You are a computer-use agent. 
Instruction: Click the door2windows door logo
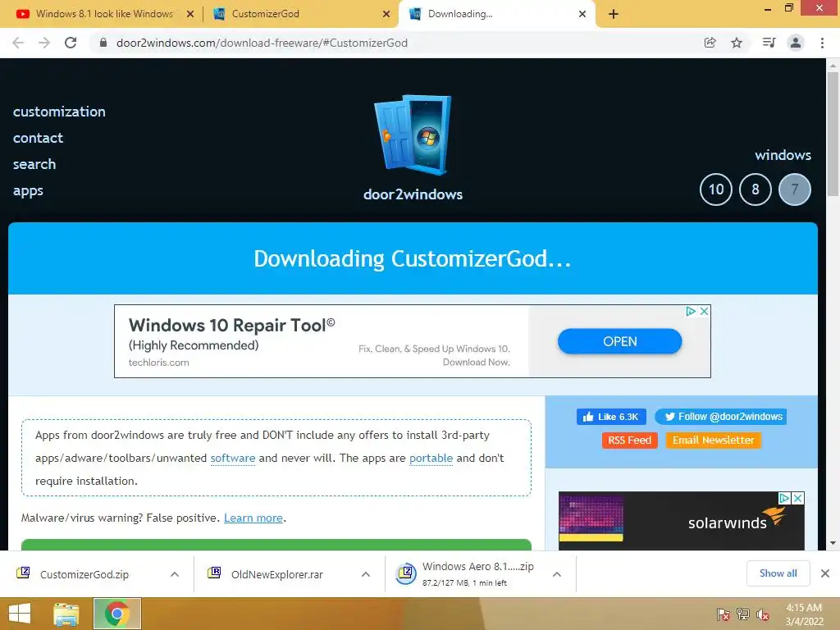tap(413, 135)
